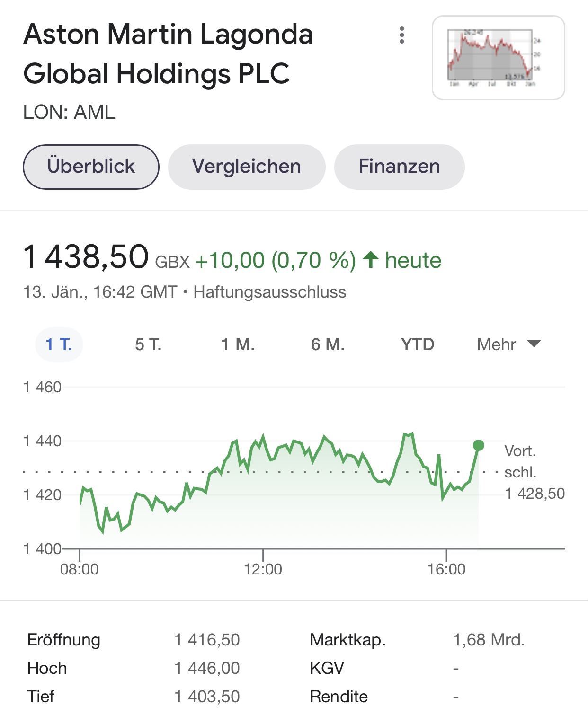Show the 1 M. chart range
The height and width of the screenshot is (724, 588).
point(238,344)
